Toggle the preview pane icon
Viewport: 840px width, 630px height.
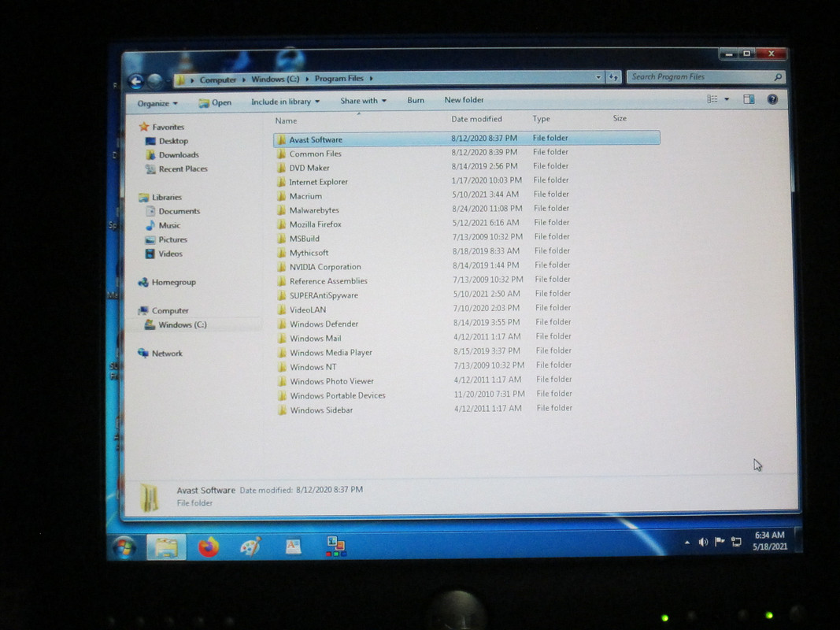click(x=749, y=99)
